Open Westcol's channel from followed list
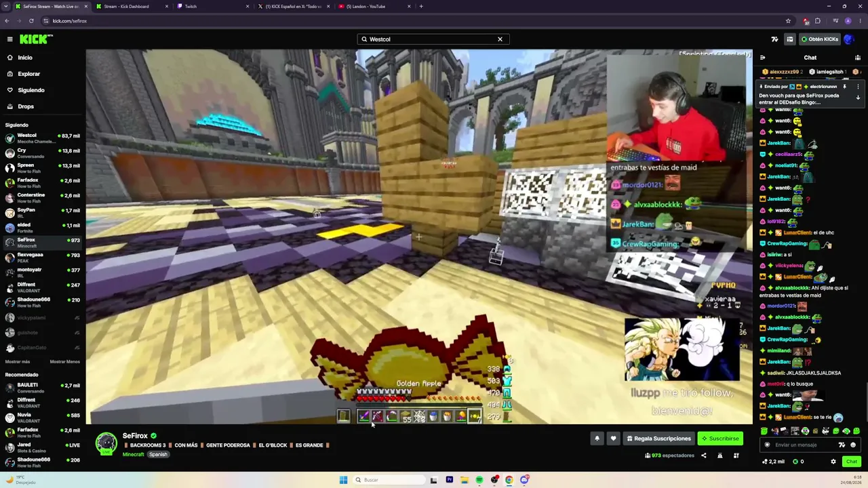 click(43, 138)
